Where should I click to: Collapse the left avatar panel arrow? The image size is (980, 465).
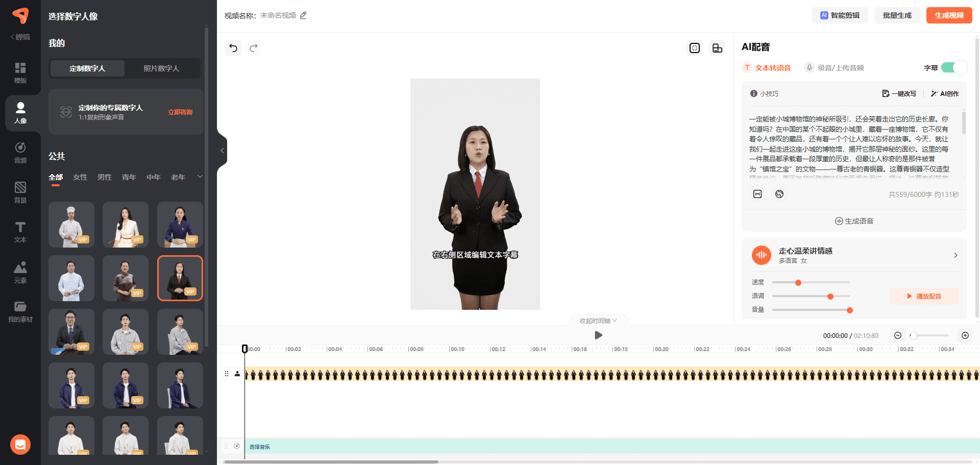222,151
